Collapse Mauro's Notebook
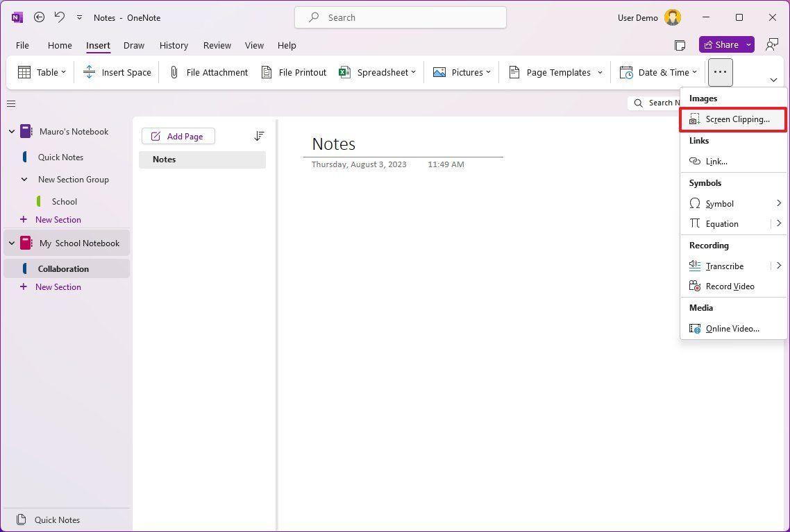The width and height of the screenshot is (790, 532). 11,131
